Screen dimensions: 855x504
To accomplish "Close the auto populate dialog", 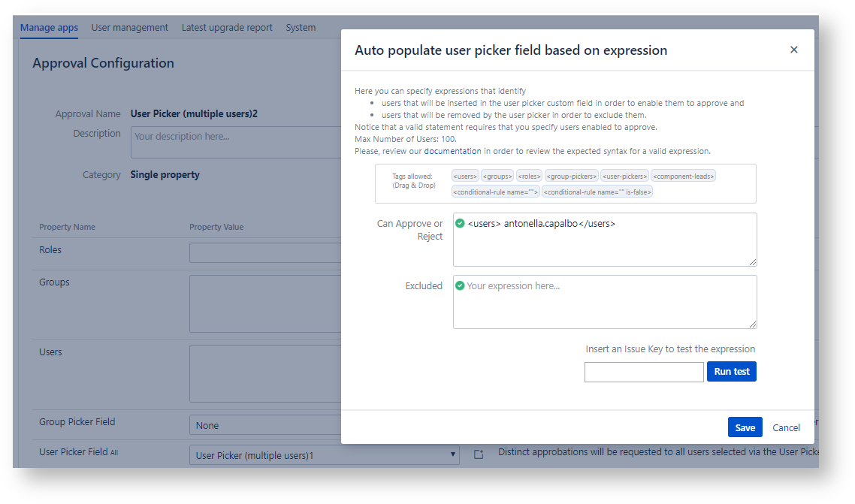I will point(793,50).
